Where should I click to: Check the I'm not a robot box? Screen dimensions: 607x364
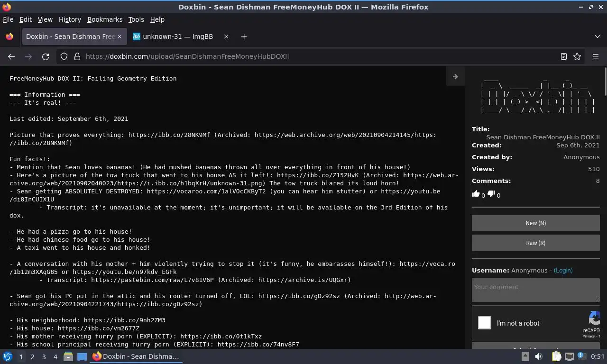(x=485, y=323)
